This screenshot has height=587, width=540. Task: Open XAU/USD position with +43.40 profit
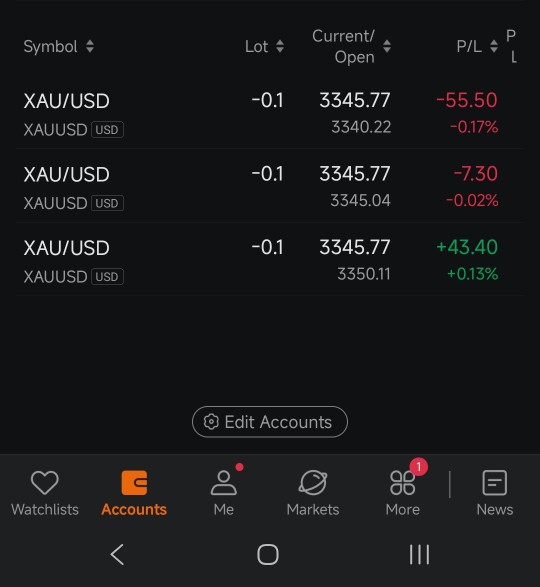tap(270, 259)
